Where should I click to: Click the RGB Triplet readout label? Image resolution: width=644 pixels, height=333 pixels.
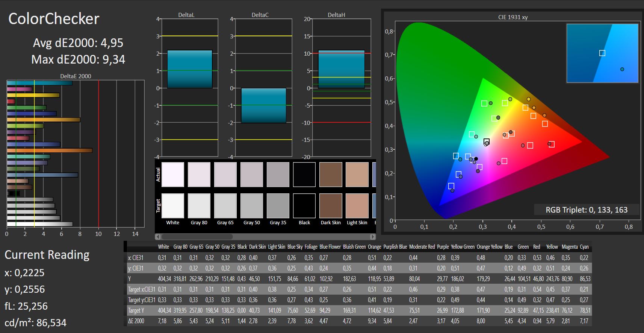(x=587, y=210)
